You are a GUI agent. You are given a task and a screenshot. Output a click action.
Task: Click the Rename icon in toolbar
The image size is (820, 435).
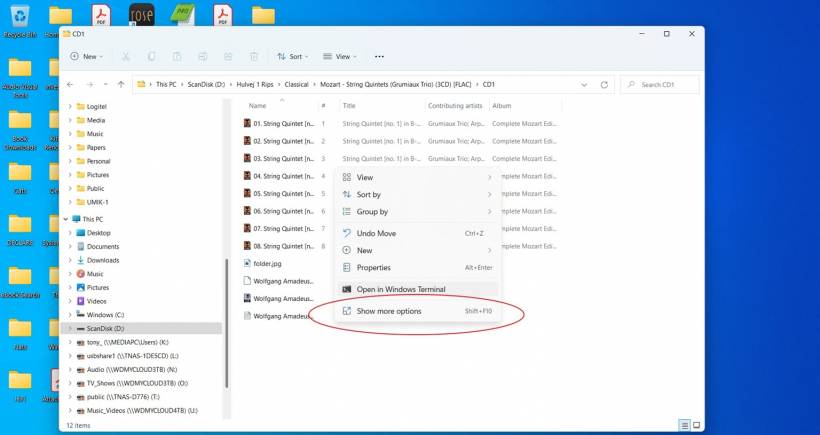pyautogui.click(x=203, y=56)
